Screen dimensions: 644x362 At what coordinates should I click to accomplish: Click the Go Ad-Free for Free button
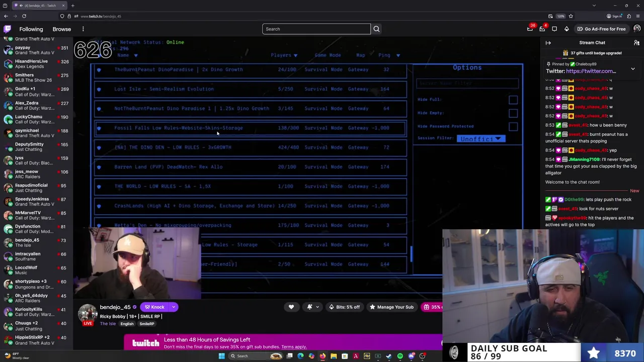[x=601, y=29]
